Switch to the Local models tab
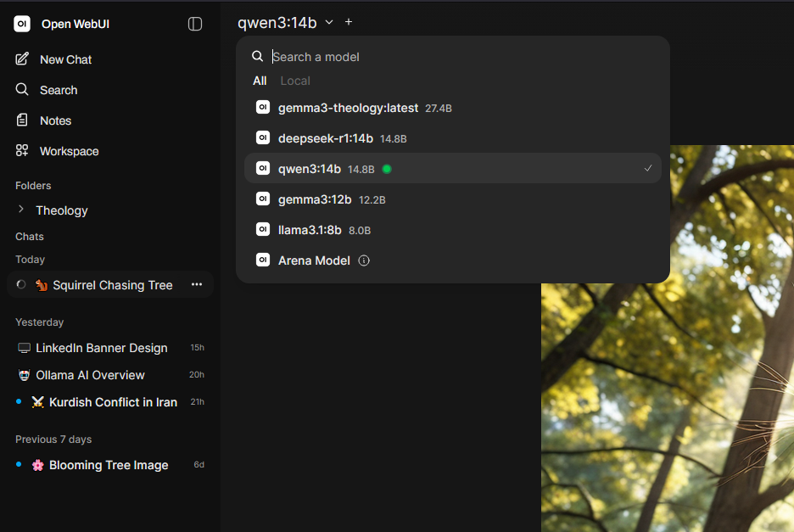 coord(294,81)
